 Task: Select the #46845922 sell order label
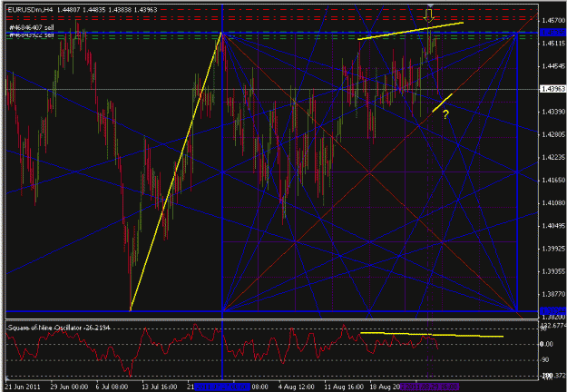[x=32, y=35]
